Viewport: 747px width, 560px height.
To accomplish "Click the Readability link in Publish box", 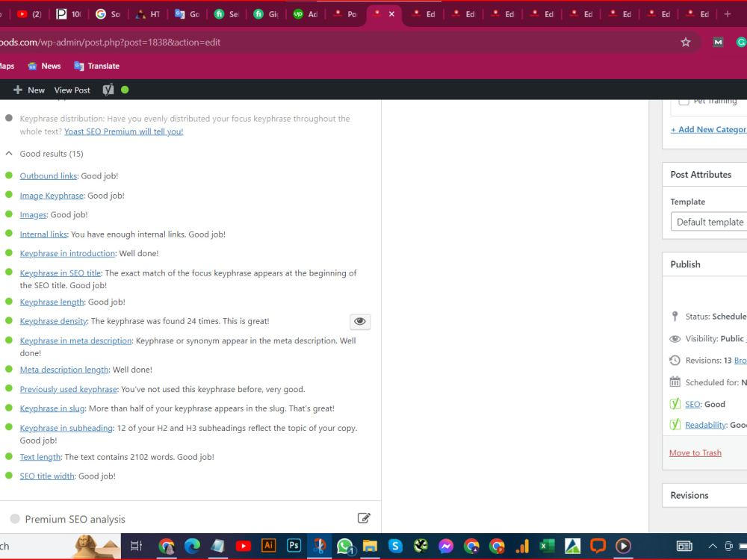I will click(706, 425).
